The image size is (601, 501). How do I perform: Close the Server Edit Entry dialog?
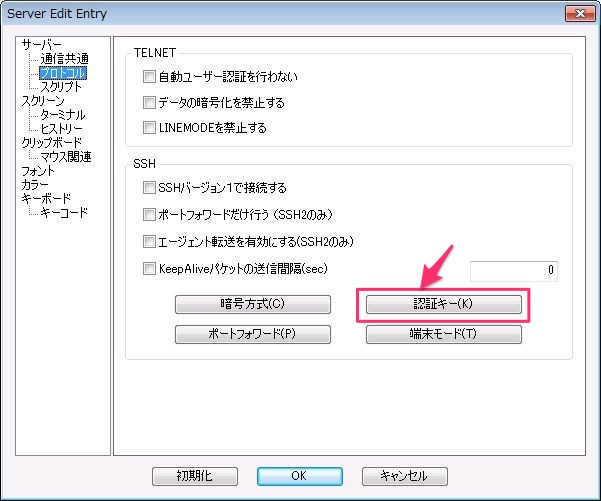pos(576,13)
